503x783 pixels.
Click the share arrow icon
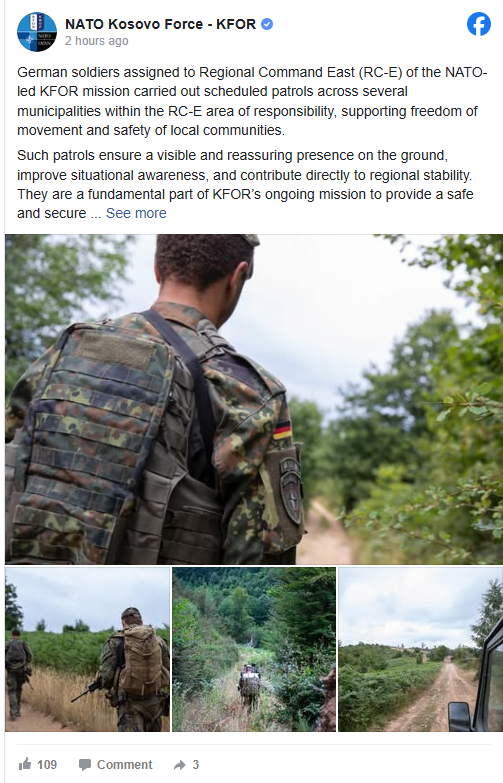pyautogui.click(x=179, y=765)
